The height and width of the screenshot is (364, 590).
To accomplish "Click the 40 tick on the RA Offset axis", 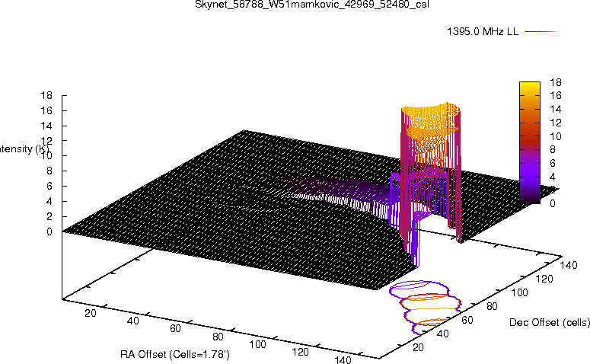I will (132, 321).
